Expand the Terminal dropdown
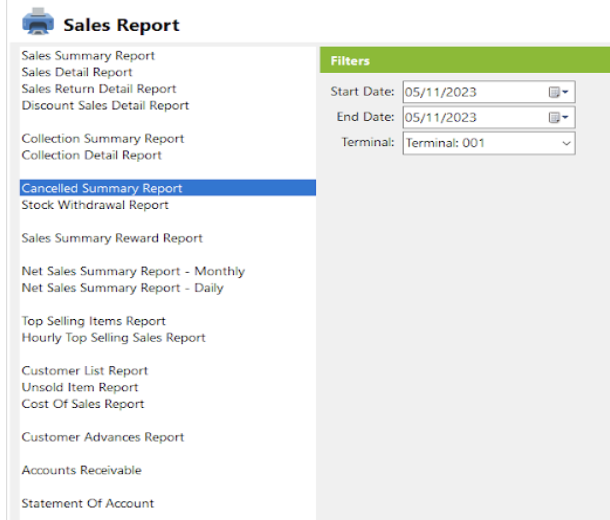The image size is (610, 520). pyautogui.click(x=566, y=143)
